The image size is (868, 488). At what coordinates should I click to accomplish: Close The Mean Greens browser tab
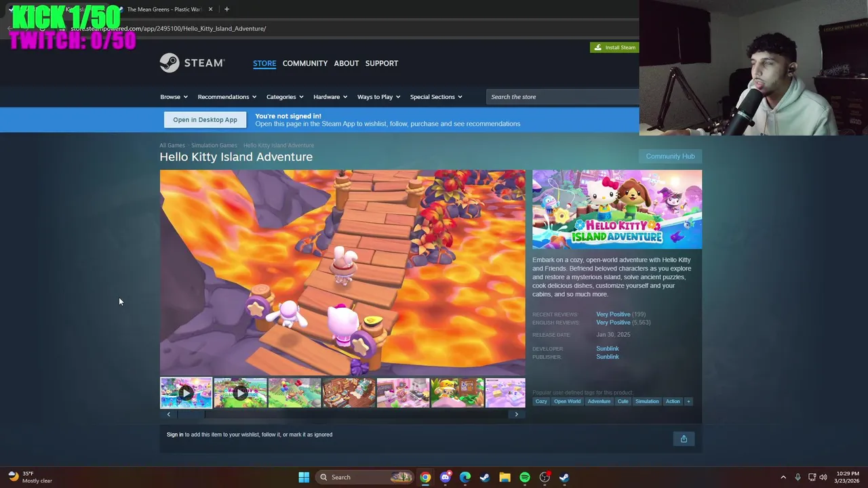pos(210,9)
